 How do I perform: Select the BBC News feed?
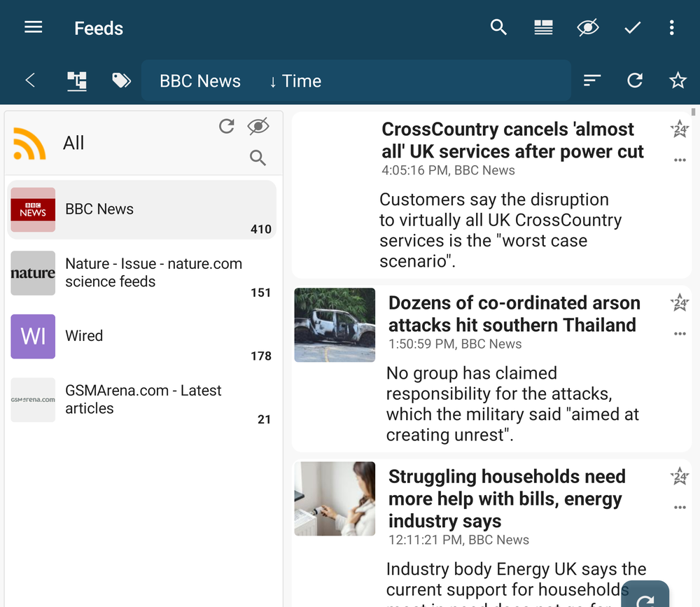[142, 209]
